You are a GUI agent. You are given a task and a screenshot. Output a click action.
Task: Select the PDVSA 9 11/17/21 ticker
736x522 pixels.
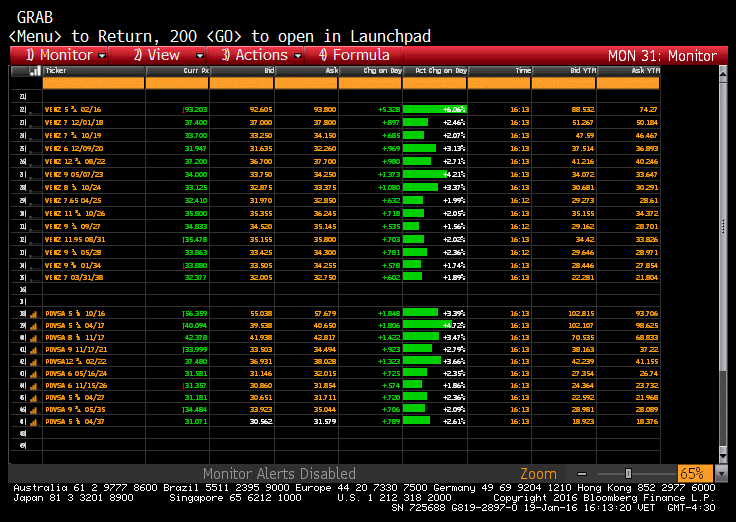tap(77, 350)
